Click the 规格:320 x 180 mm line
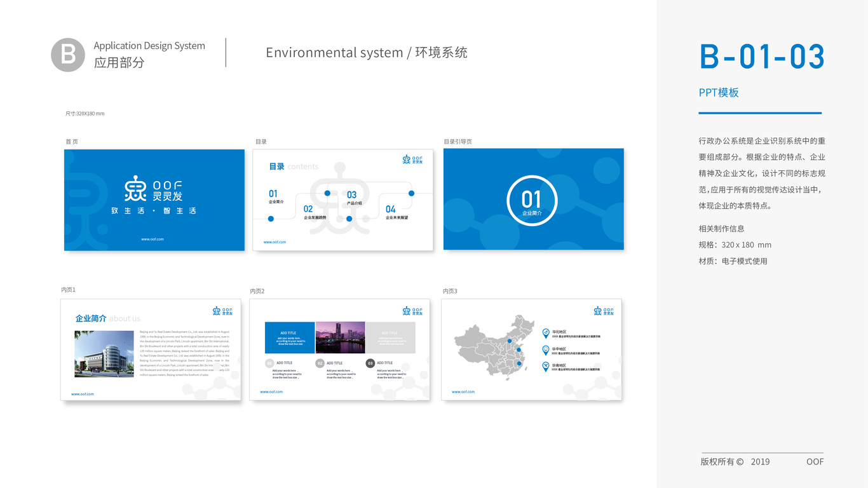The height and width of the screenshot is (488, 868). (x=735, y=245)
